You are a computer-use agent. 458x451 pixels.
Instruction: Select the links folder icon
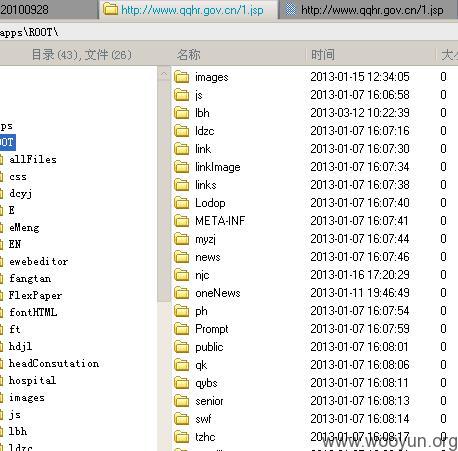click(x=182, y=185)
